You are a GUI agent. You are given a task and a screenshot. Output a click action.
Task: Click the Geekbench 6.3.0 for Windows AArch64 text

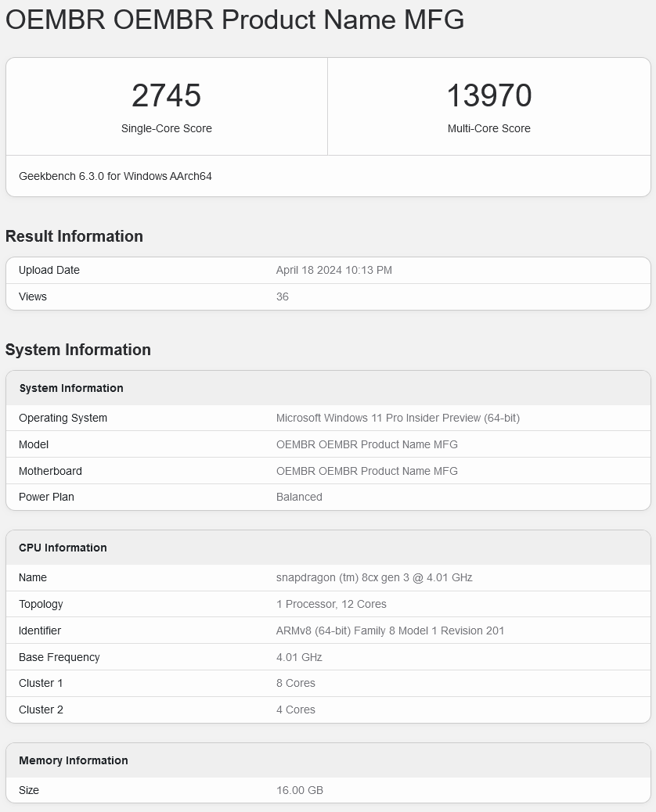click(115, 176)
